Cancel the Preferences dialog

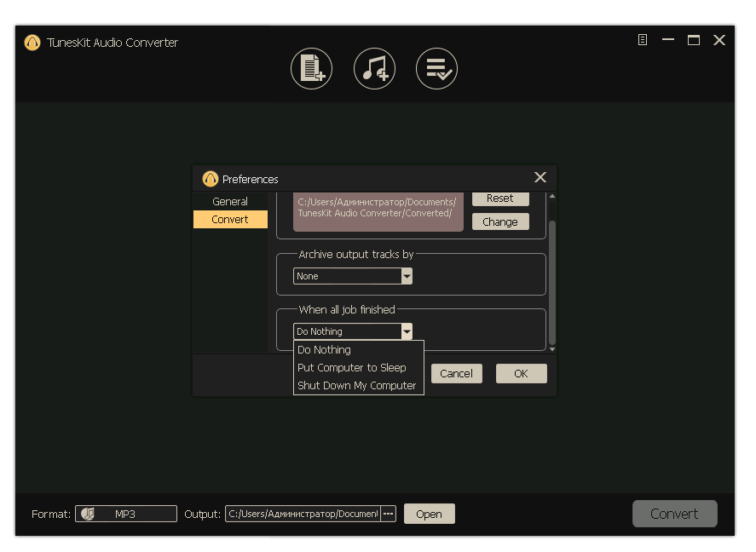456,373
